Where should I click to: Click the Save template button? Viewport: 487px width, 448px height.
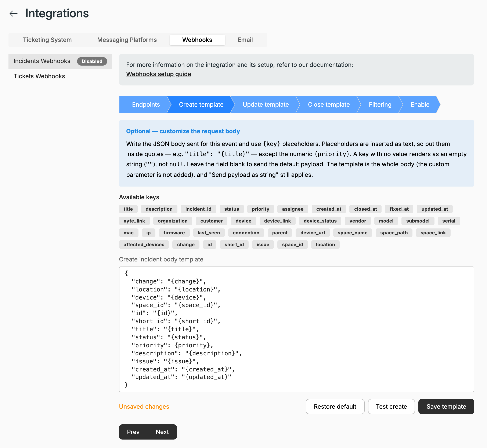446,407
